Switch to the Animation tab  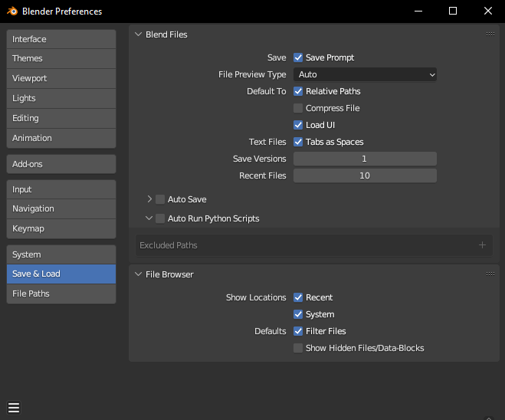coord(61,138)
